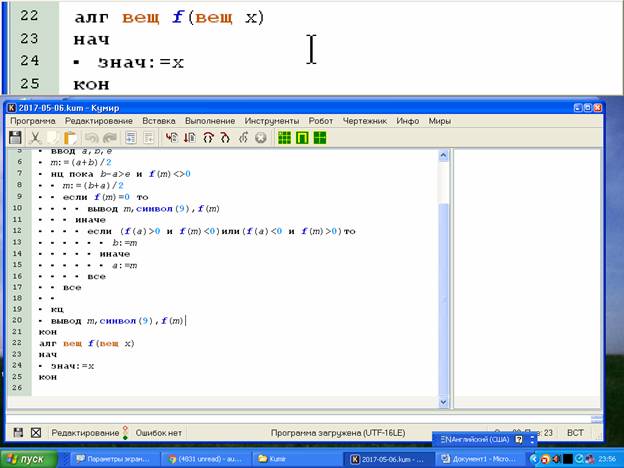Click the volume speaker tray icon
Screen dimensions: 624x468
557,459
